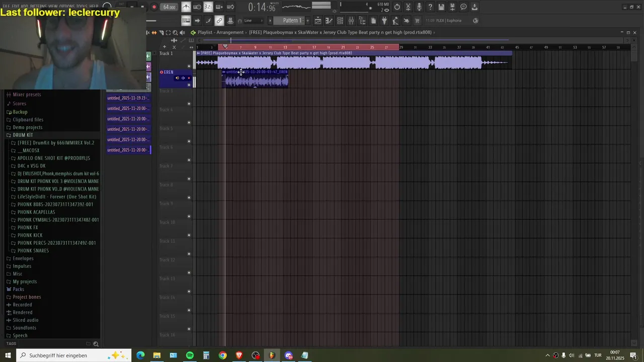Open the PHONK ACAPELLAS folder
This screenshot has height=362, width=644.
36,212
